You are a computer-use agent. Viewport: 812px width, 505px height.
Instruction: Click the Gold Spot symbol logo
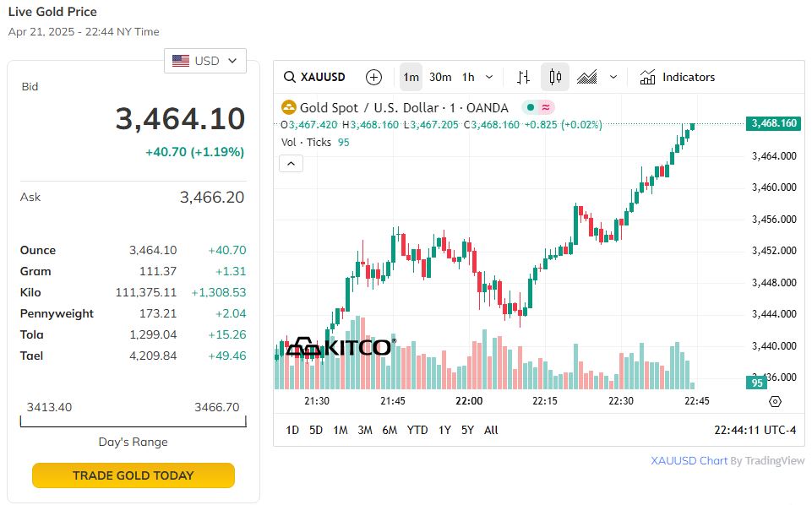tap(289, 107)
